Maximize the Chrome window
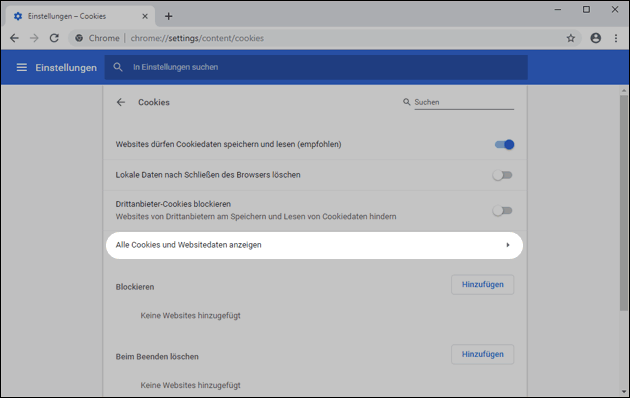Viewport: 630px width, 398px height. [x=586, y=9]
